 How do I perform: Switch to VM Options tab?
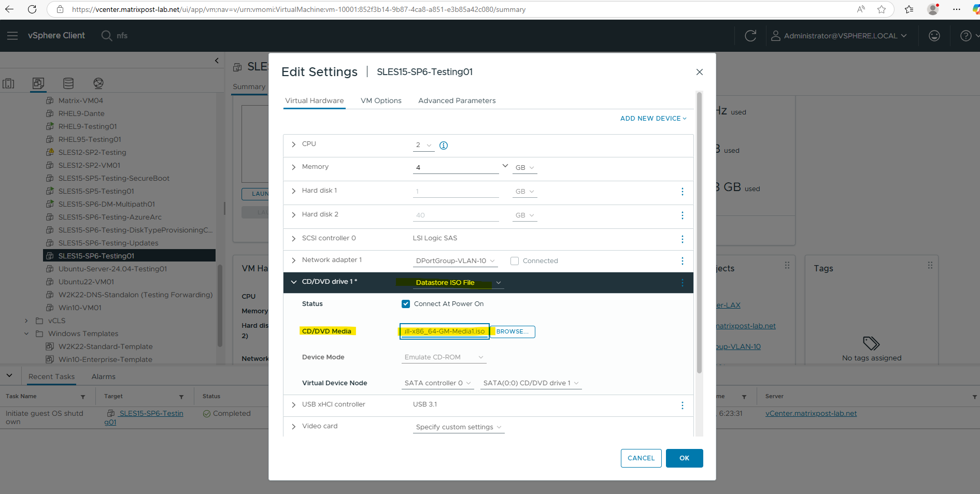tap(381, 101)
